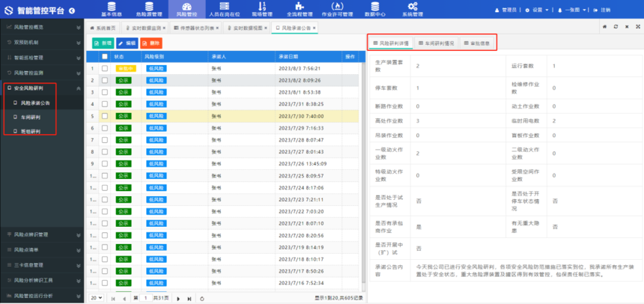Viewport: 644px width, 304px height.
Task: Click the green 新增 button
Action: pyautogui.click(x=102, y=43)
